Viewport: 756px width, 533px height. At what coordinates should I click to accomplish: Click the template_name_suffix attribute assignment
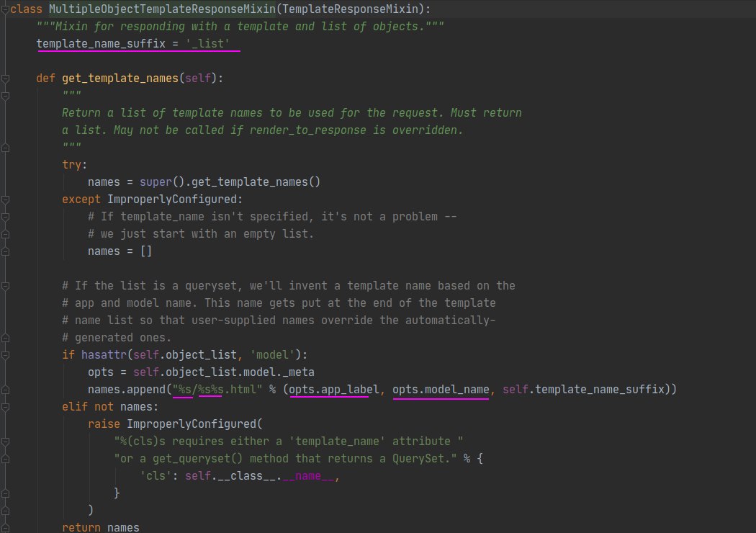coord(133,44)
